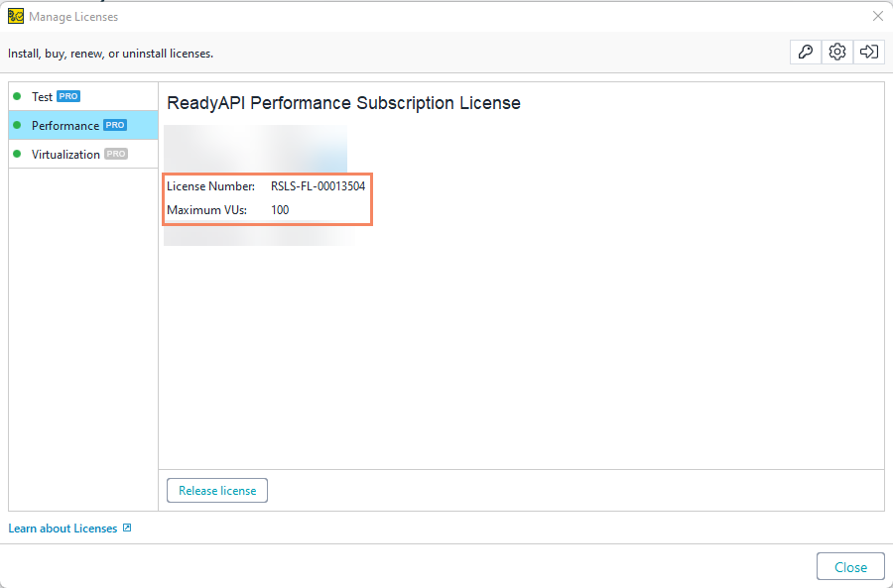Image resolution: width=893 pixels, height=588 pixels.
Task: Click the Maximum VUs label
Action: (206, 210)
